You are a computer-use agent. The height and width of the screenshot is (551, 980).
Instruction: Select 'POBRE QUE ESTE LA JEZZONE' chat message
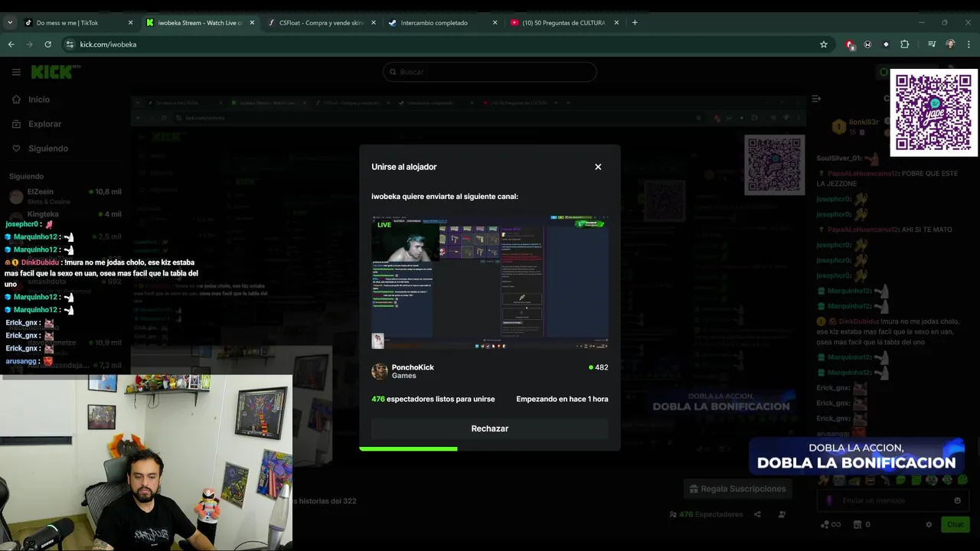(887, 178)
